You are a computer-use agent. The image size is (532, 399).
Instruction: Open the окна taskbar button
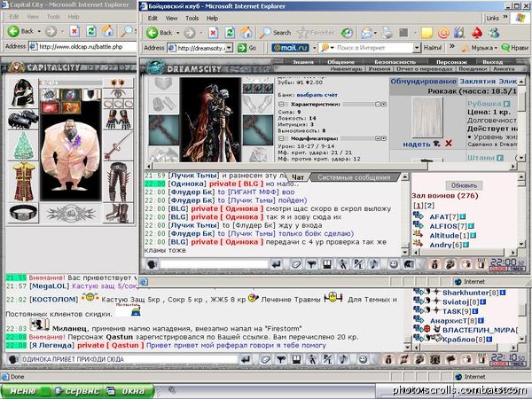(129, 391)
